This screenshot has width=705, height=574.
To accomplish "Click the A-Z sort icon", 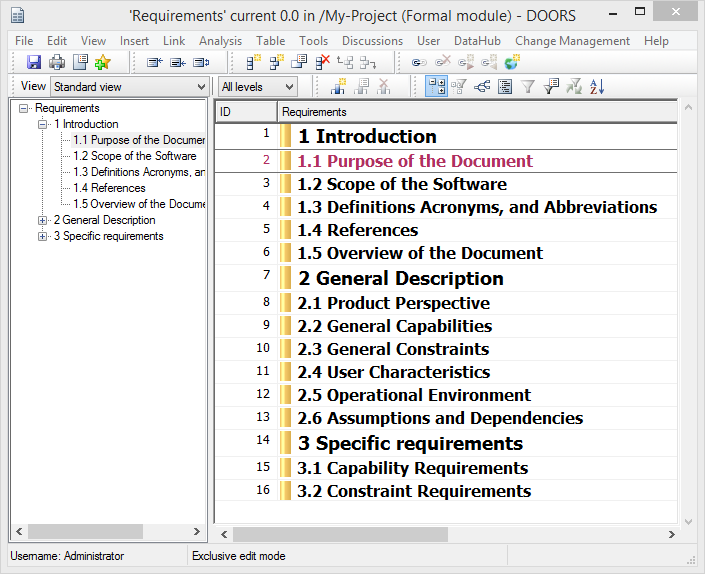I will (597, 87).
